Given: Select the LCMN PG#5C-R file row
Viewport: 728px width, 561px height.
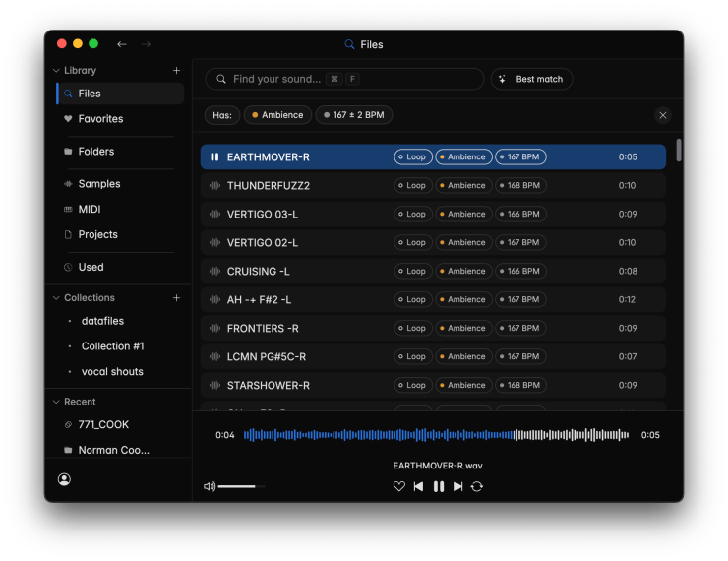Looking at the screenshot, I should coord(433,356).
